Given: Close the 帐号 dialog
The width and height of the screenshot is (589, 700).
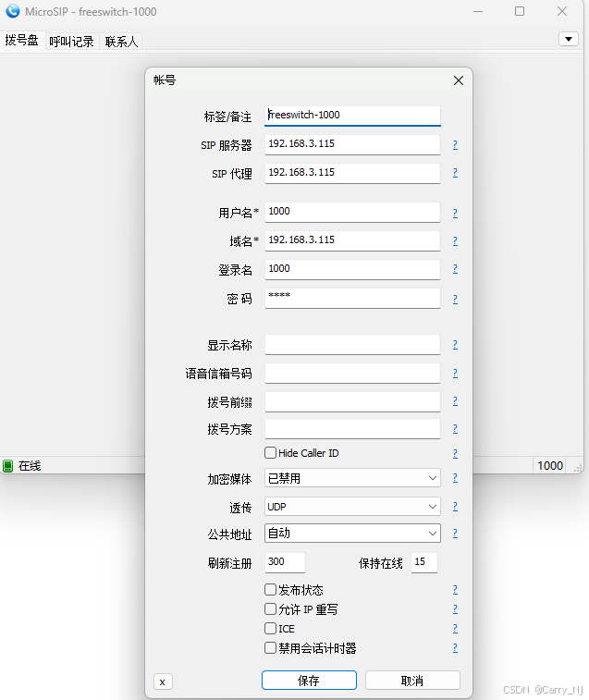Looking at the screenshot, I should 458,80.
